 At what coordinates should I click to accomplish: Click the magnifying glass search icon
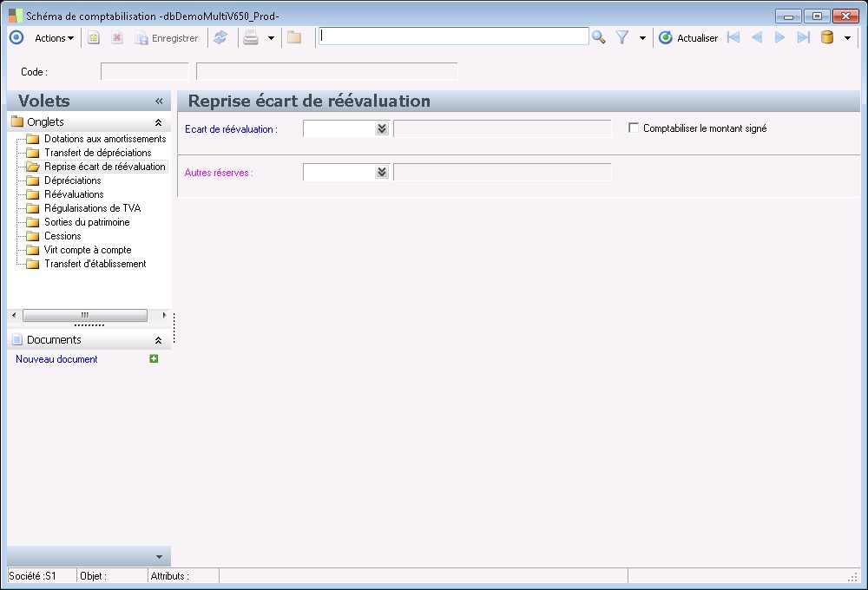pos(598,37)
